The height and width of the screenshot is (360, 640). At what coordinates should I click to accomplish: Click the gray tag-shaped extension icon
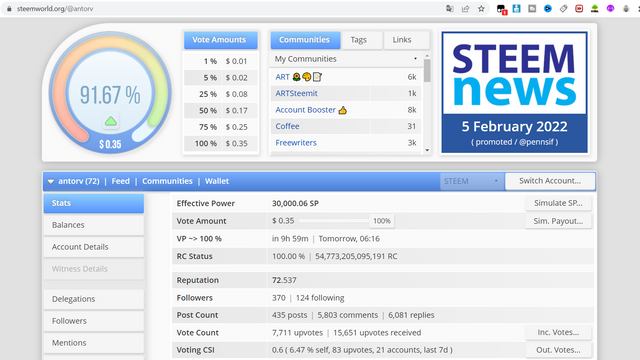coord(563,9)
